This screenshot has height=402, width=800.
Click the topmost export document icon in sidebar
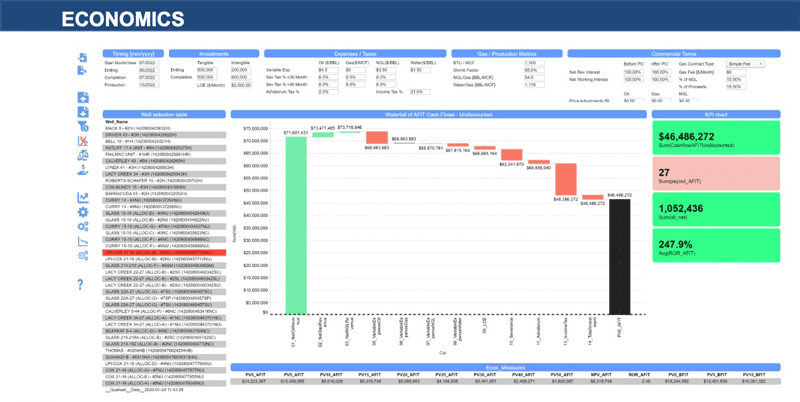coord(82,56)
